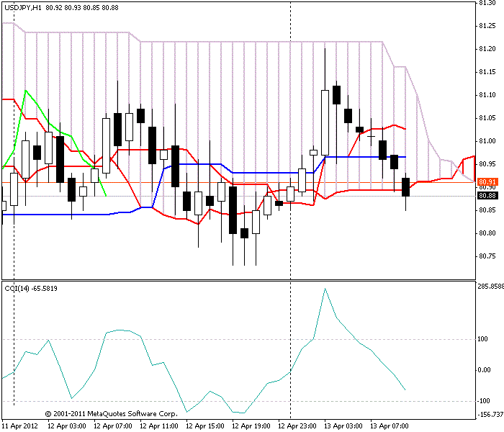Click the black 80.88 current price tag
The image size is (504, 432).
click(x=487, y=195)
